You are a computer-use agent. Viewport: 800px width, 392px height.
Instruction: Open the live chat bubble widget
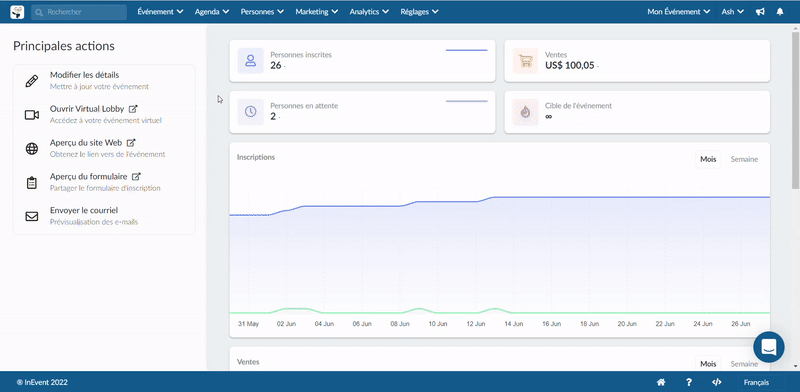coord(769,347)
